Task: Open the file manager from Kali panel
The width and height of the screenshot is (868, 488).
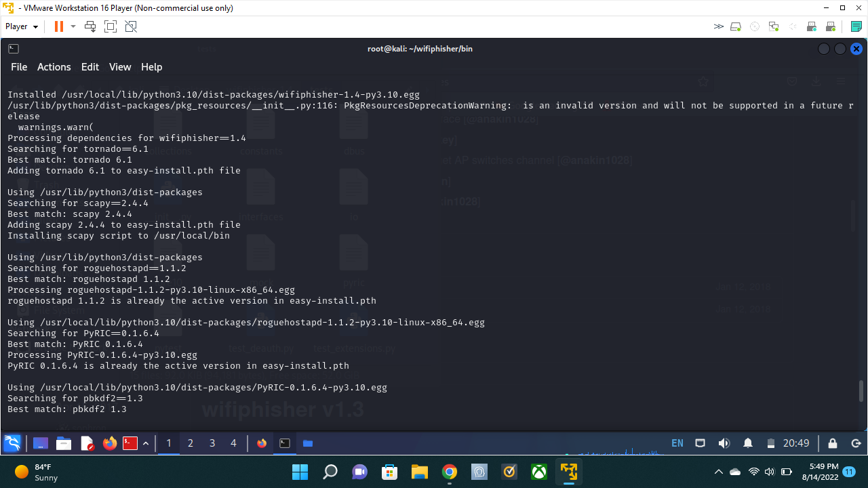Action: click(x=64, y=443)
